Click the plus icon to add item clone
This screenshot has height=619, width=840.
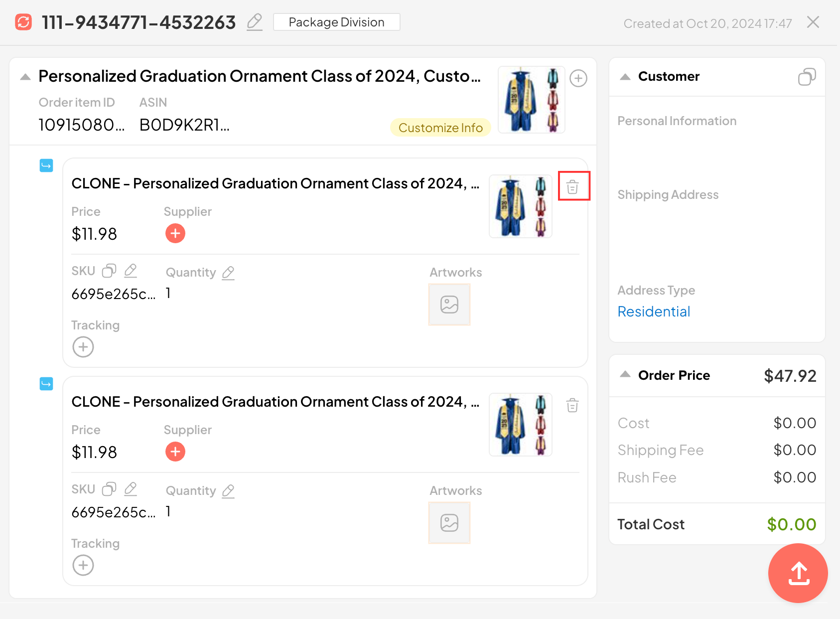tap(578, 78)
